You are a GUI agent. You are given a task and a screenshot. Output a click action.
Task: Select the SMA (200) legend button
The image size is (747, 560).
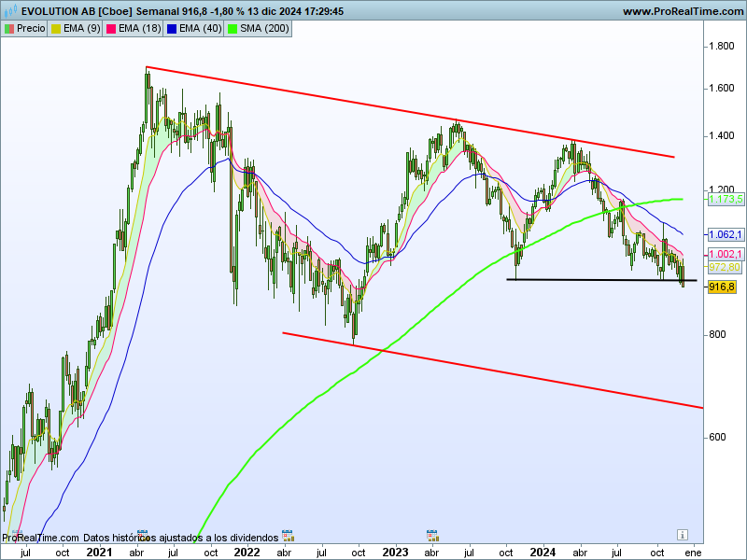coord(259,29)
